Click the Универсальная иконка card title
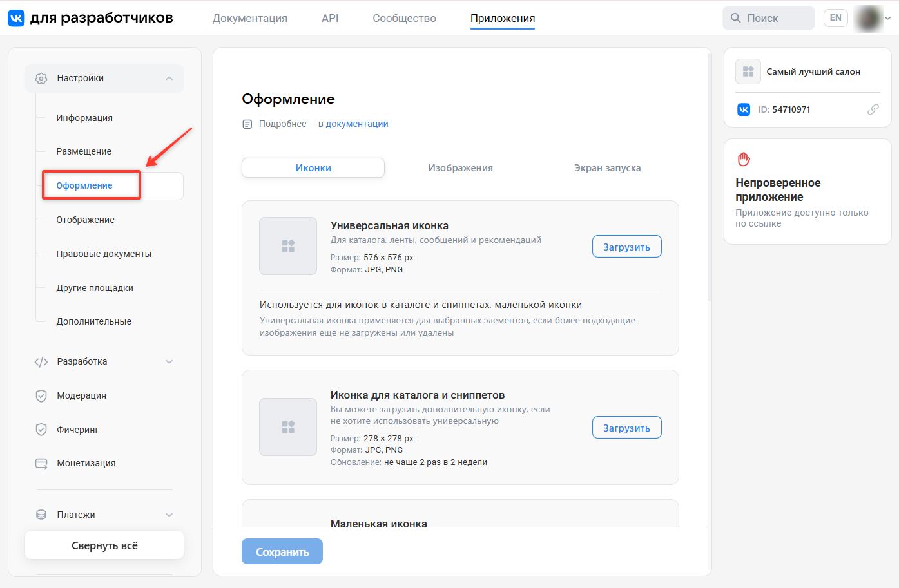 (389, 225)
